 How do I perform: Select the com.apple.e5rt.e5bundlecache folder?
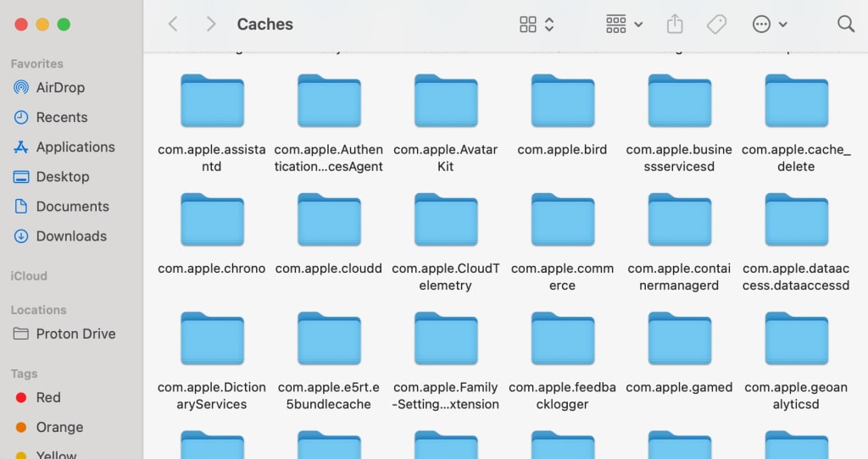click(x=329, y=339)
